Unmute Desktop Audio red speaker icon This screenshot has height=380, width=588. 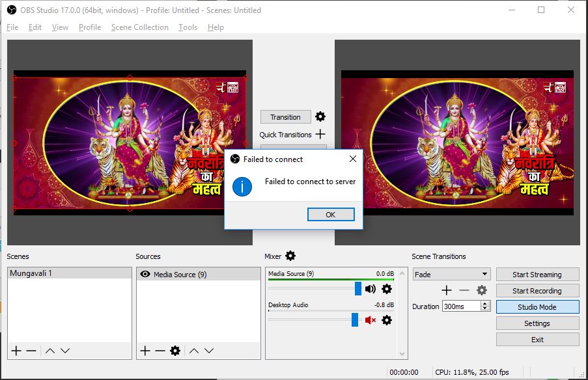pos(370,320)
